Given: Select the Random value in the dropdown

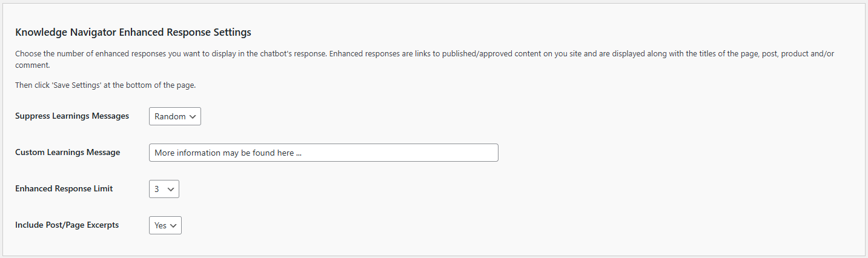Looking at the screenshot, I should point(170,116).
